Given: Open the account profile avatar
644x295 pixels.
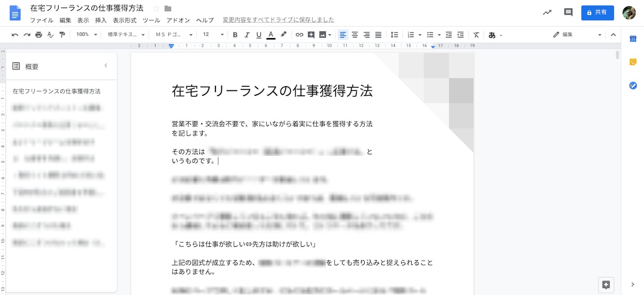Looking at the screenshot, I should click(629, 13).
